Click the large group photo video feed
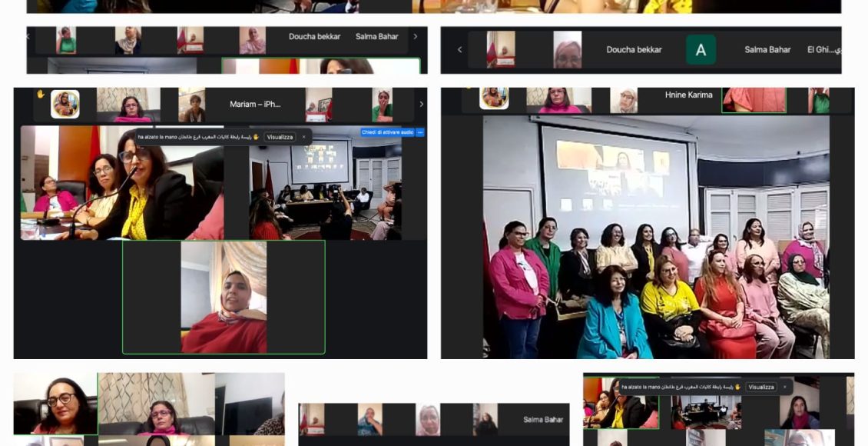 click(x=656, y=237)
